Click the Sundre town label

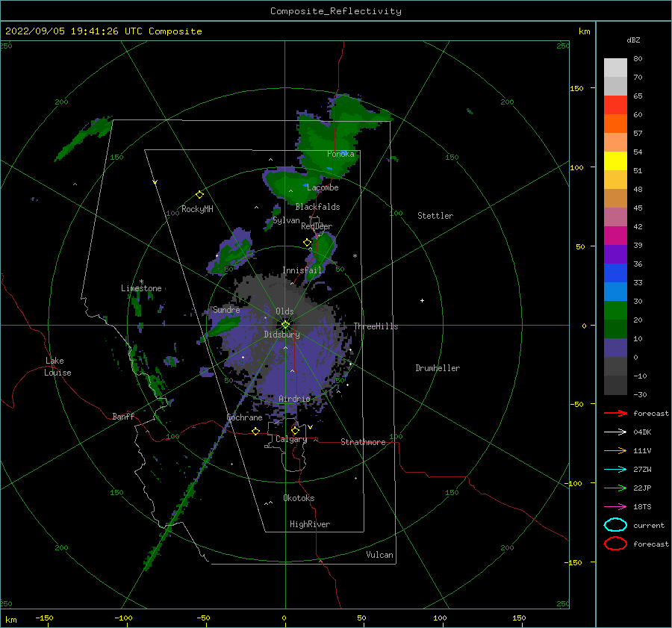pyautogui.click(x=226, y=309)
